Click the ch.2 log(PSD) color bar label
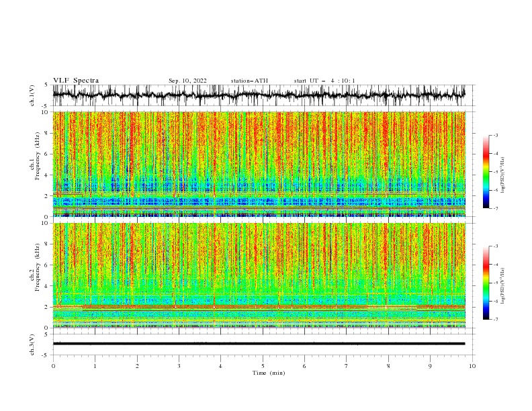The image size is (532, 411). coord(503,286)
